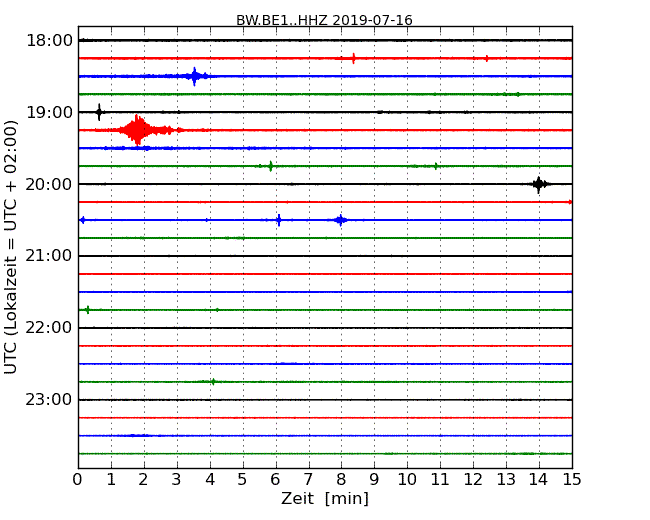
Task: Click the 21:00 time label
Action: 49,256
